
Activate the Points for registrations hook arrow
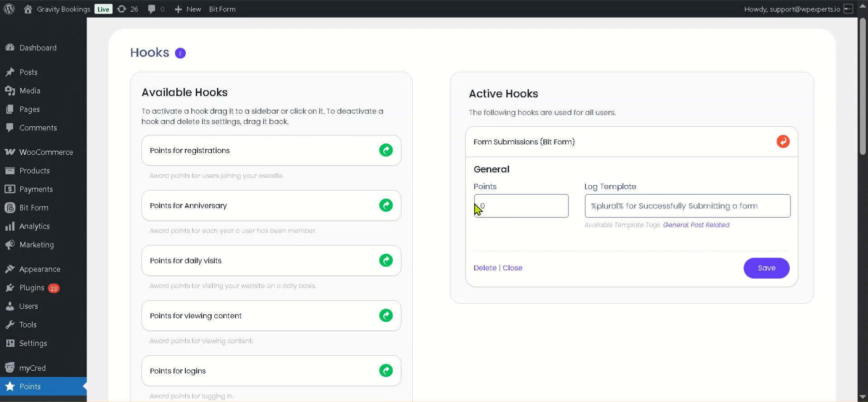[x=386, y=150]
